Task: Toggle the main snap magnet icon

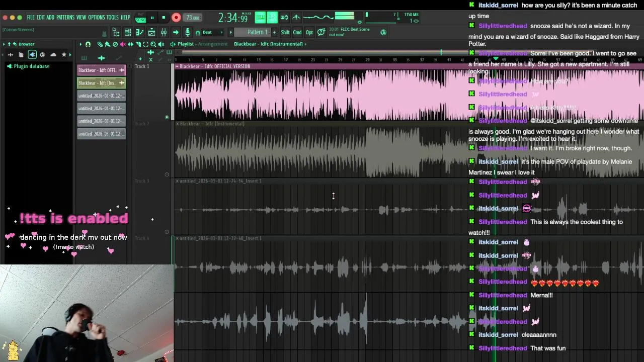Action: tap(198, 33)
